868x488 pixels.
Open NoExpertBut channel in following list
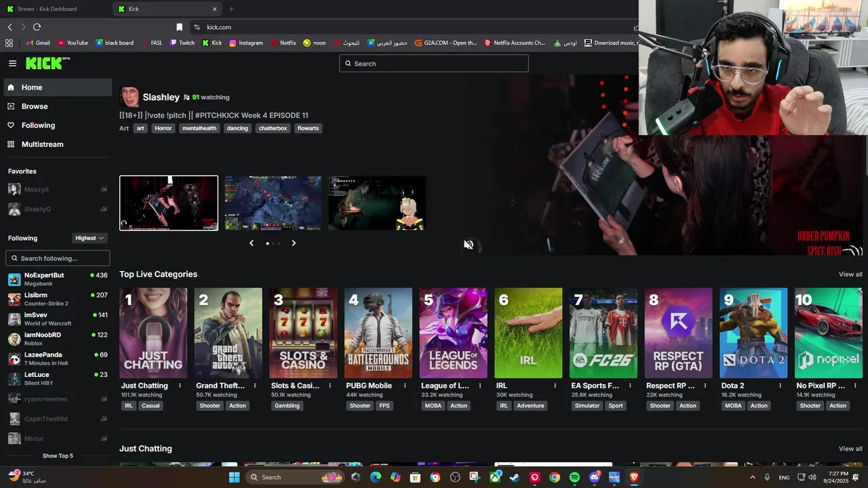coord(58,279)
